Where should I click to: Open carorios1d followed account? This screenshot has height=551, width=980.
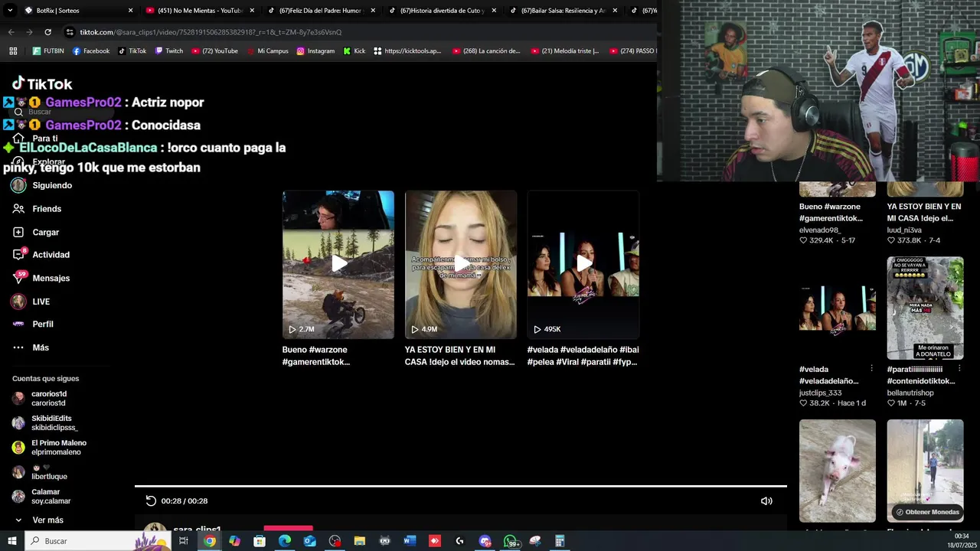tap(40, 399)
